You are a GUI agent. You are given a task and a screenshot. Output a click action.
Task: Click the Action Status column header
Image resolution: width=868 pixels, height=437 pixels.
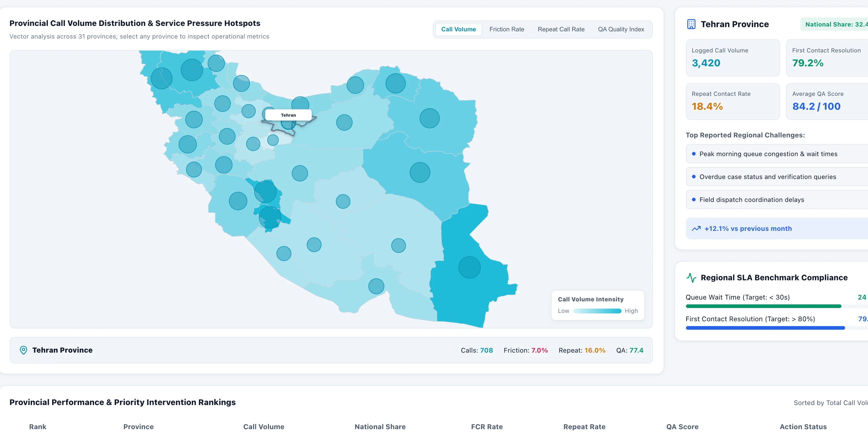803,426
